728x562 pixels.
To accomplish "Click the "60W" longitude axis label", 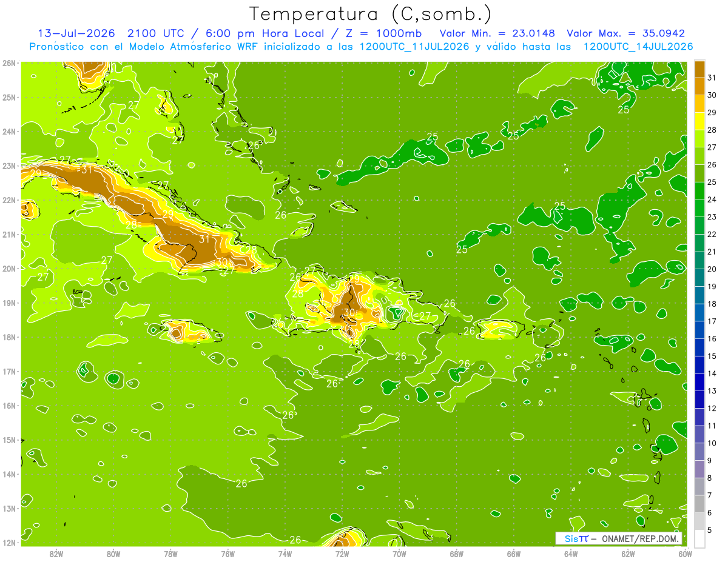I will click(685, 554).
